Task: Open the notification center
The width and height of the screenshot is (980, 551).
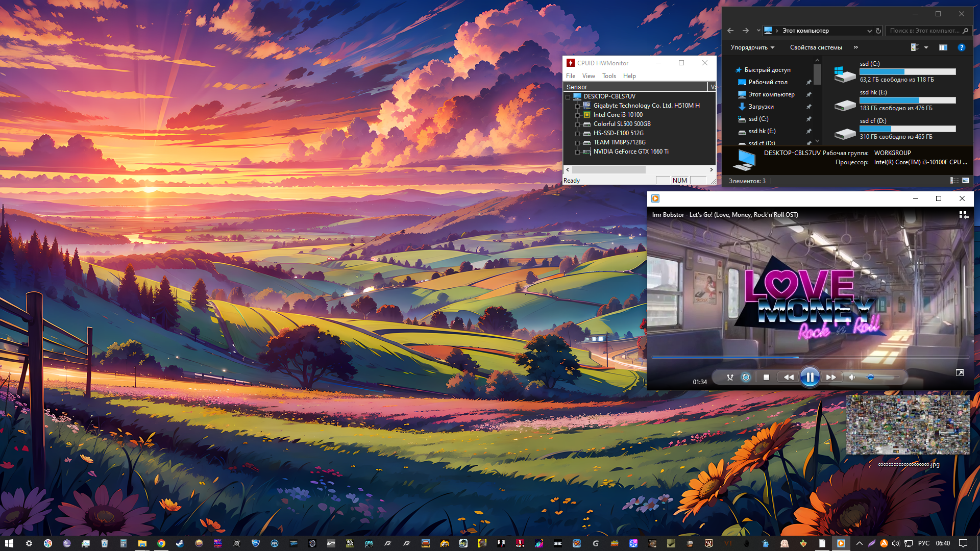Action: [x=963, y=543]
